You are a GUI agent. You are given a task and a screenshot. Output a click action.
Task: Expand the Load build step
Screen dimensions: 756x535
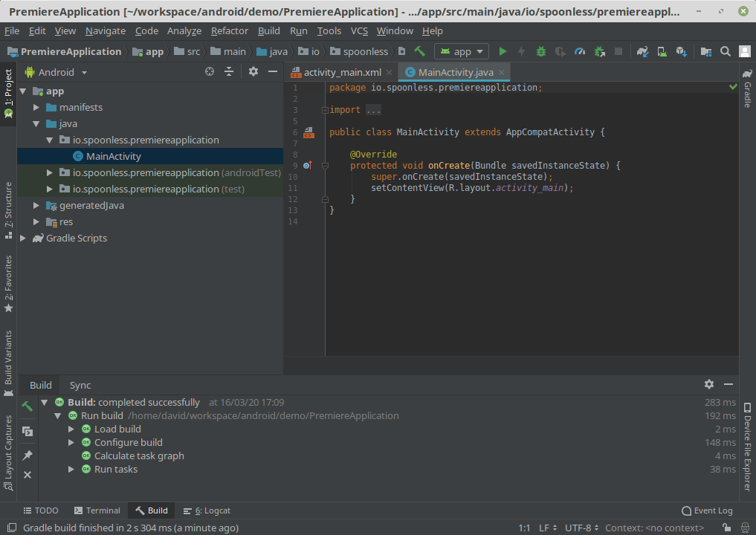pos(71,429)
